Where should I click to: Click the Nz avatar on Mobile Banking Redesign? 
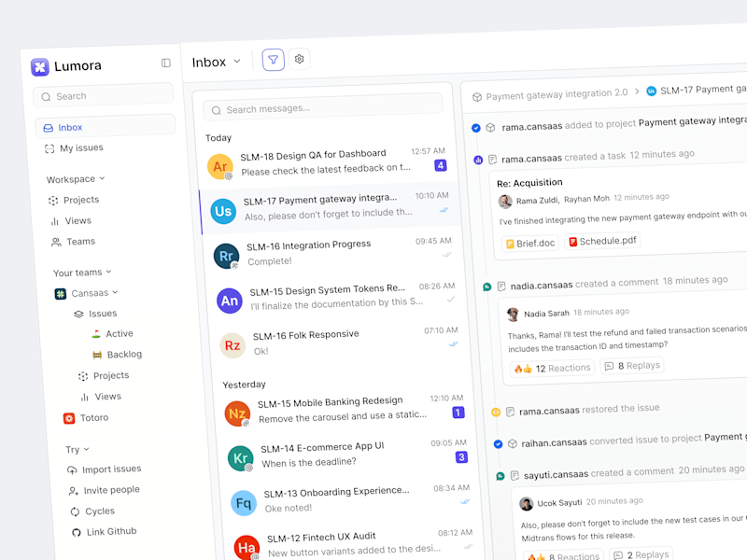pos(237,413)
